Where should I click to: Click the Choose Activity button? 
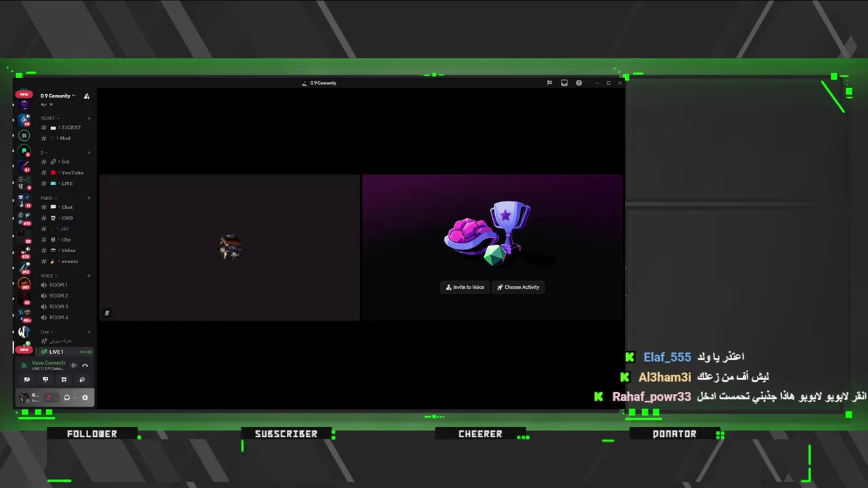pos(518,287)
